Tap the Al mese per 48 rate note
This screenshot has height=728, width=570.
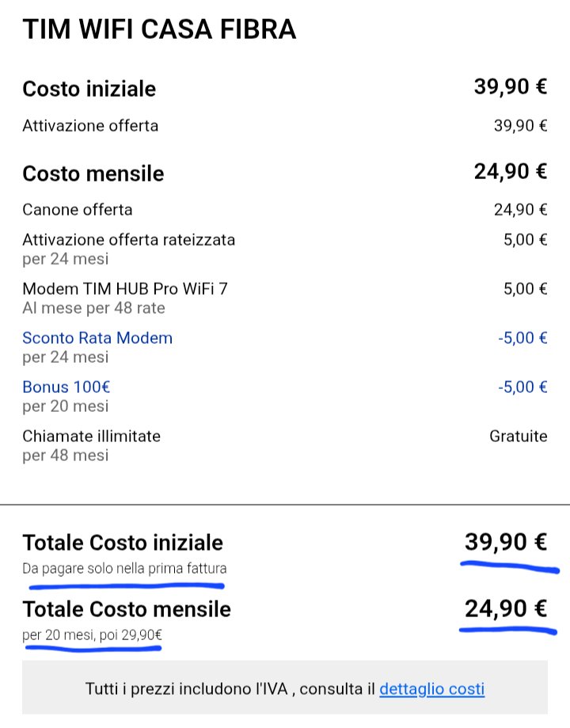[93, 308]
